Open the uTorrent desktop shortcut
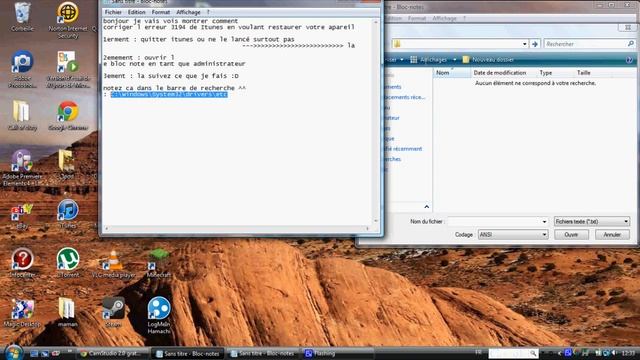The image size is (640, 360). click(x=68, y=263)
